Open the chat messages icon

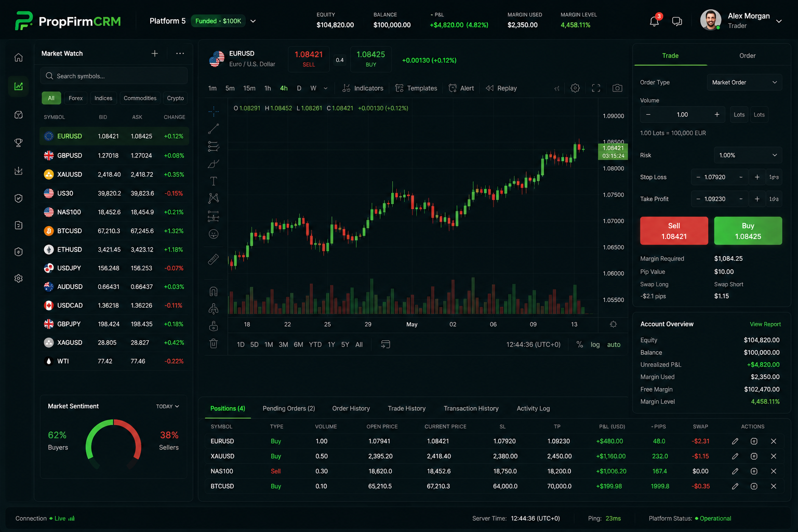point(677,21)
